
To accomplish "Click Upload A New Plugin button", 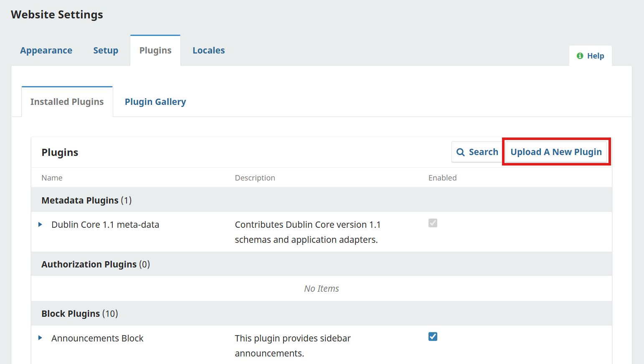I will pyautogui.click(x=556, y=152).
